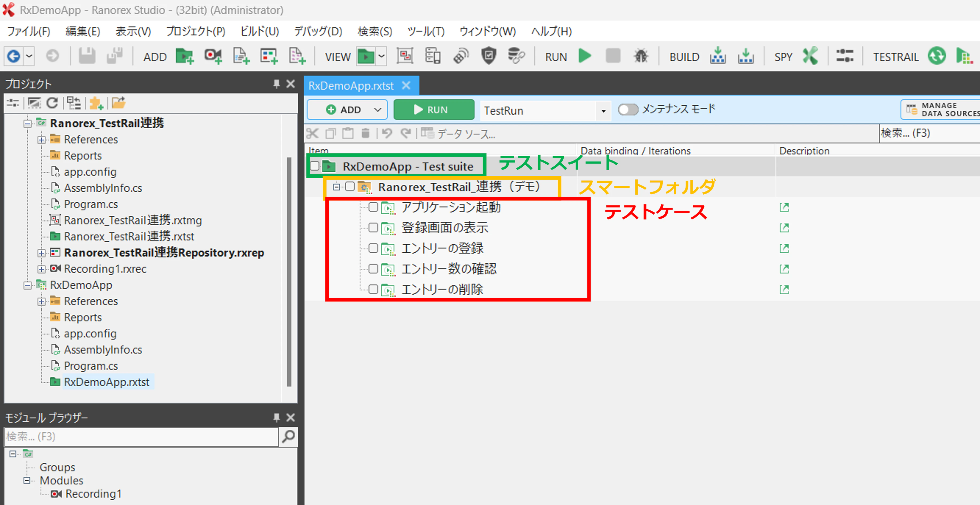
Task: Click the save all icon
Action: tap(115, 56)
